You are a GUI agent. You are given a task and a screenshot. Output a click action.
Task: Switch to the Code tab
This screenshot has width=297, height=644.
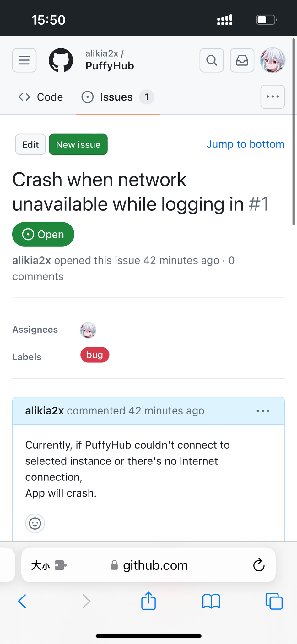41,97
